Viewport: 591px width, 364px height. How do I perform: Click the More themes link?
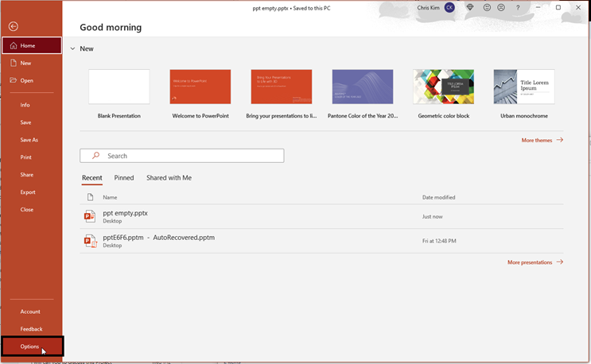point(537,140)
